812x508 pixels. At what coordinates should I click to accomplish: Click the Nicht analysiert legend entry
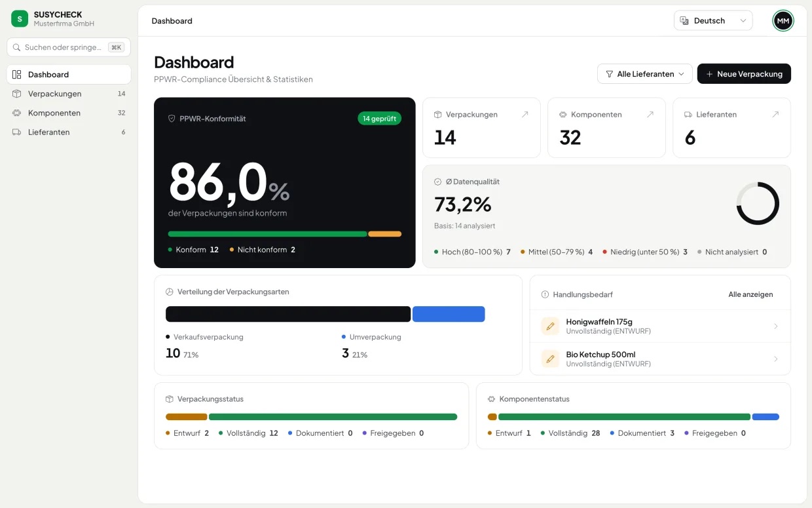(x=732, y=252)
